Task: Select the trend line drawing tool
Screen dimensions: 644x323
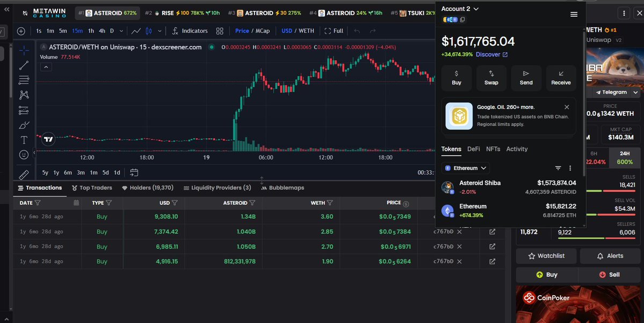Action: coord(23,65)
